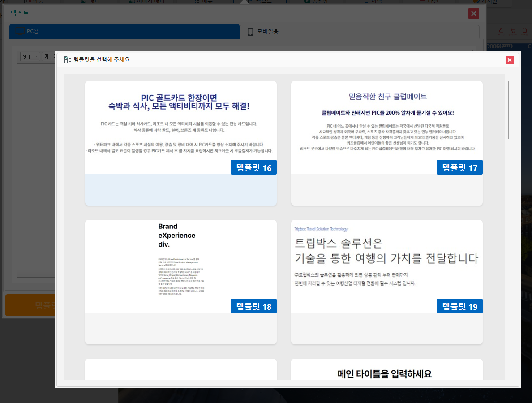Click the 텍스트 window title
Screen dimensions: 532x403
(20, 13)
